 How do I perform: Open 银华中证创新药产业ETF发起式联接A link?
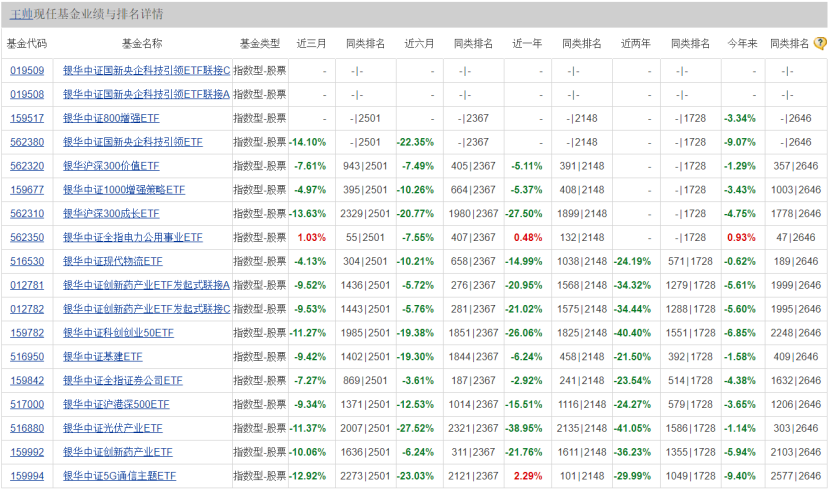pos(146,285)
